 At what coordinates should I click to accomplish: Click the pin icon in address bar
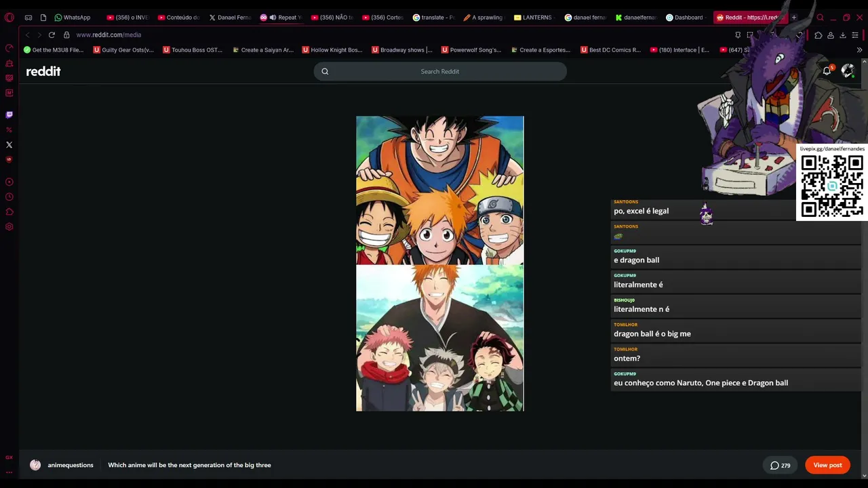(738, 35)
